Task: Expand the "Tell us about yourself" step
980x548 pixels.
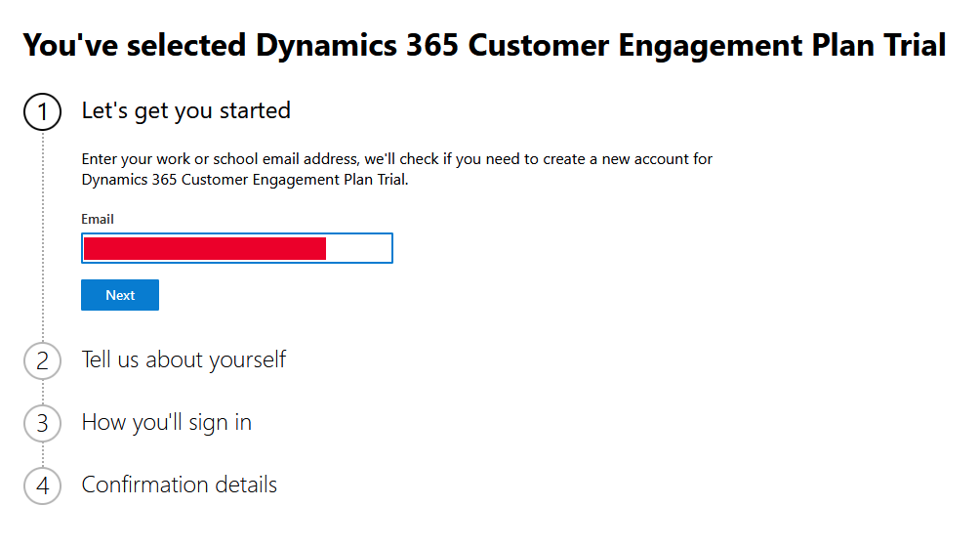Action: point(184,359)
